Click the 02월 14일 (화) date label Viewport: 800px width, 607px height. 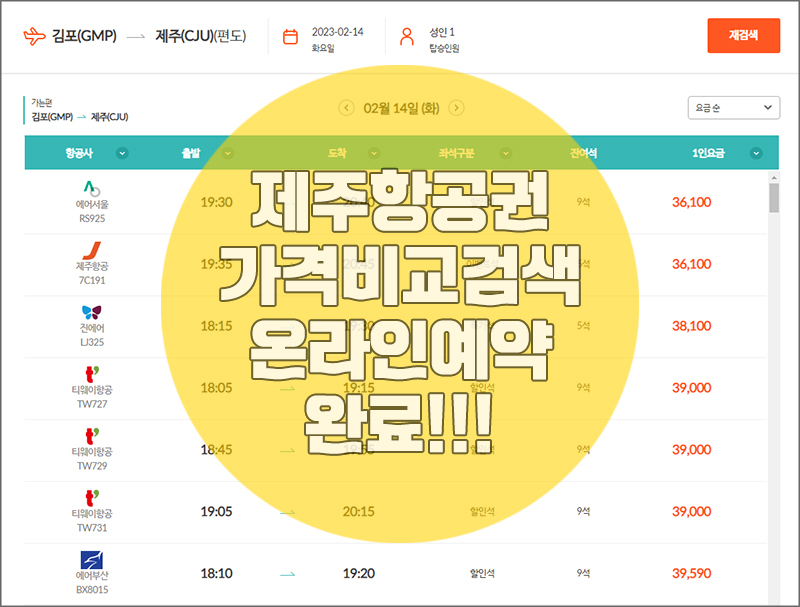401,108
